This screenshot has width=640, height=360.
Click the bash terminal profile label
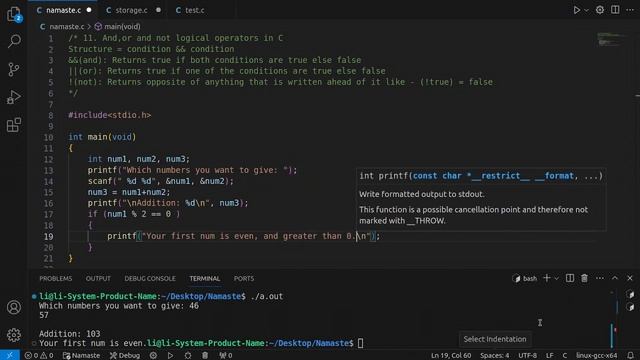[525, 278]
